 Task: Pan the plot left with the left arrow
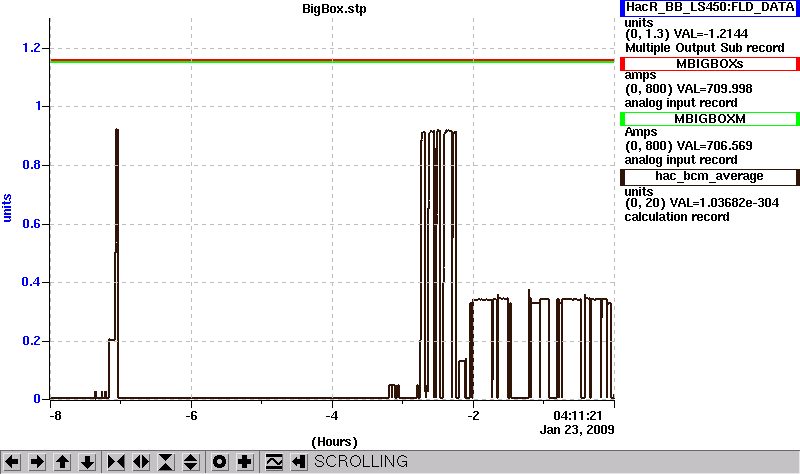(12, 462)
